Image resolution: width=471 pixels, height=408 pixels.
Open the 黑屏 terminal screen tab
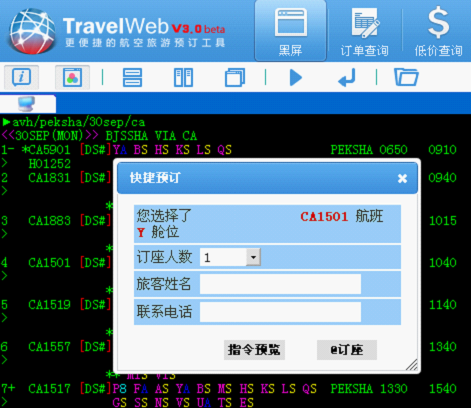pos(290,31)
